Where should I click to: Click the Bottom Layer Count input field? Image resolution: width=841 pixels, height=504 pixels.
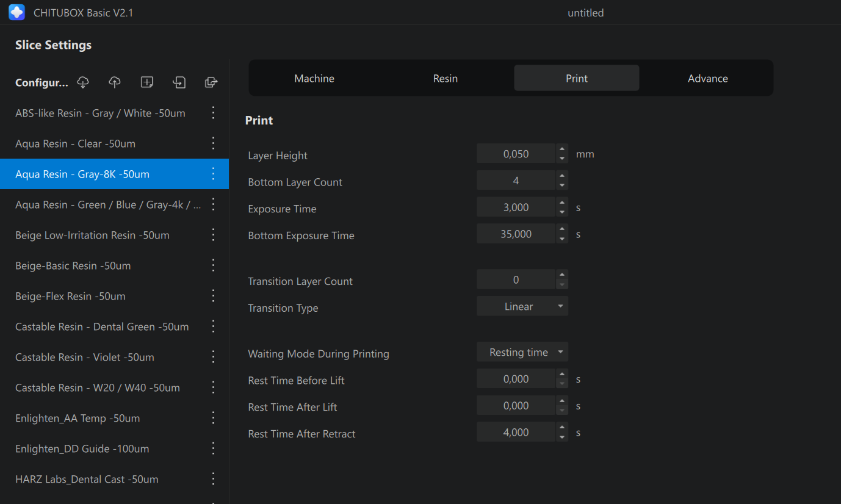click(x=516, y=181)
